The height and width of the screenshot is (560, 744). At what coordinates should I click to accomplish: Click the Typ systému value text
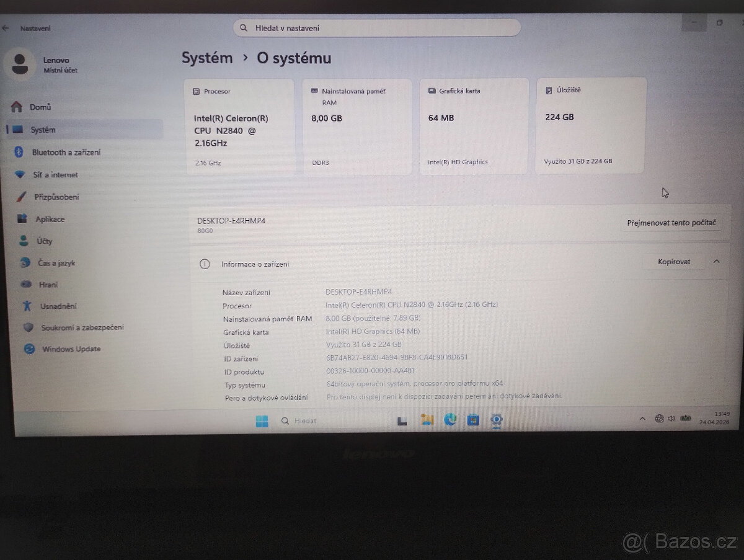(415, 384)
